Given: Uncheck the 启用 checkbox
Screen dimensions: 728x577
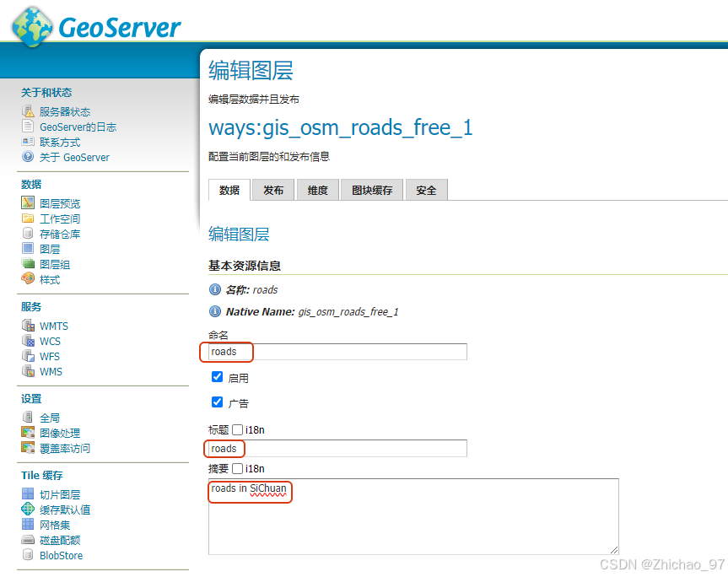Looking at the screenshot, I should click(218, 376).
